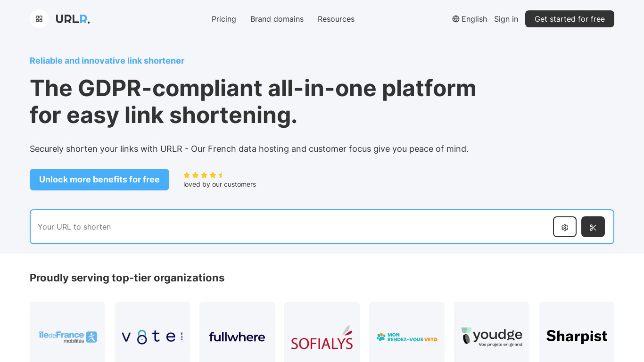Click the Youdge logo card

[491, 336]
